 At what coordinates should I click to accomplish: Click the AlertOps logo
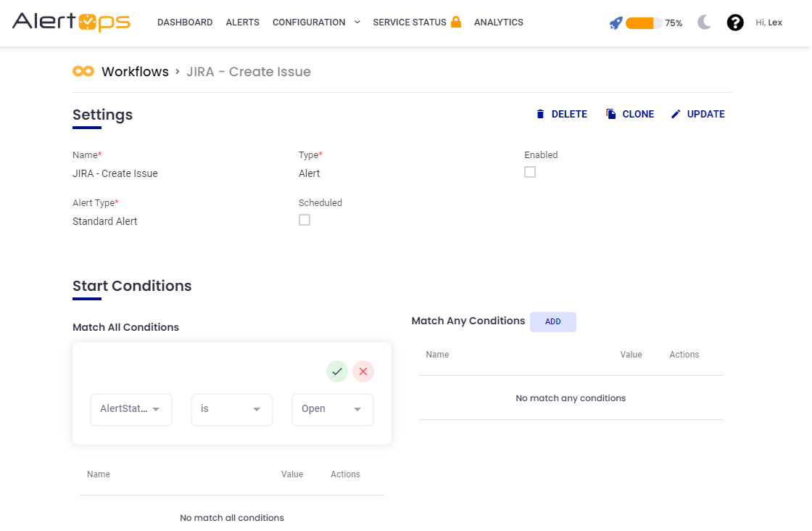[71, 22]
